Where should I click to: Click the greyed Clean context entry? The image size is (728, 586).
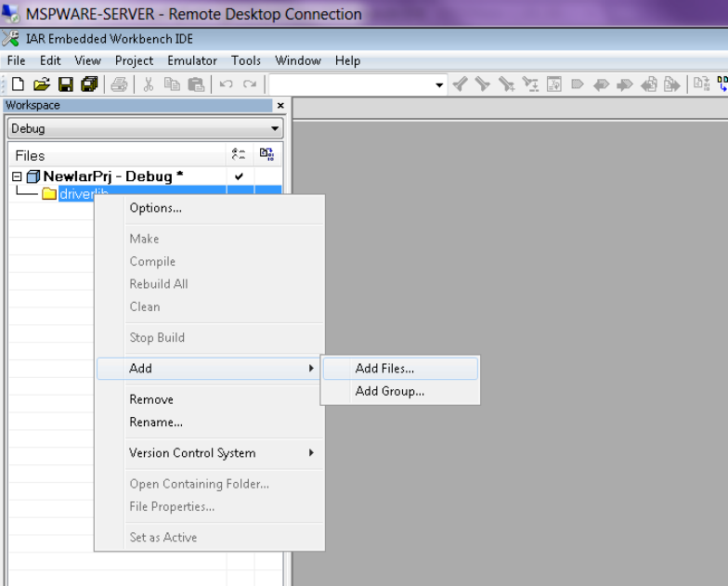[209, 306]
